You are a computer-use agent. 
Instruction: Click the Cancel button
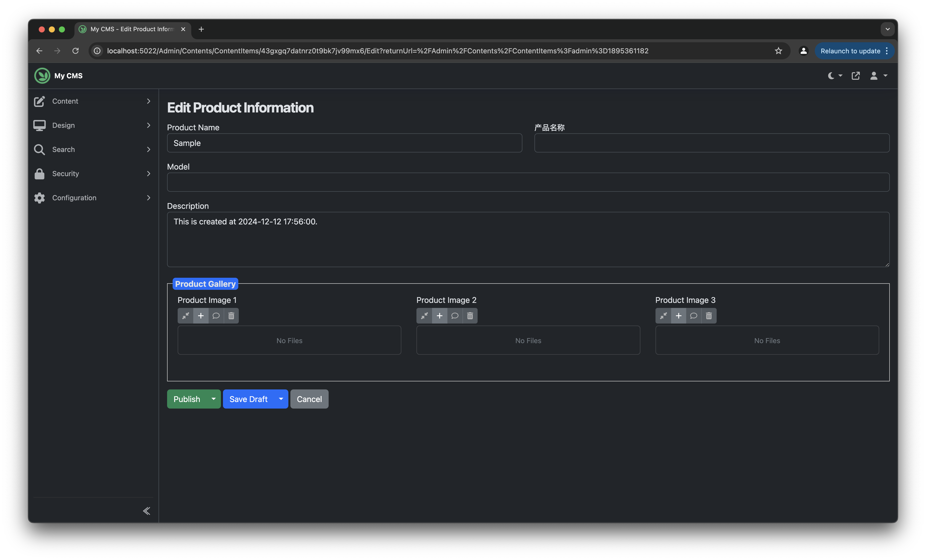[309, 399]
